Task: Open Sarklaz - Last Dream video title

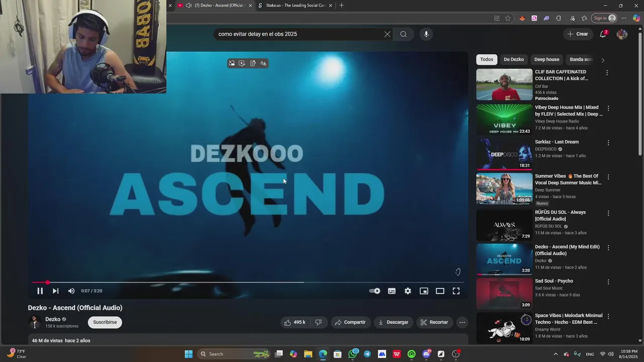Action: (x=556, y=142)
